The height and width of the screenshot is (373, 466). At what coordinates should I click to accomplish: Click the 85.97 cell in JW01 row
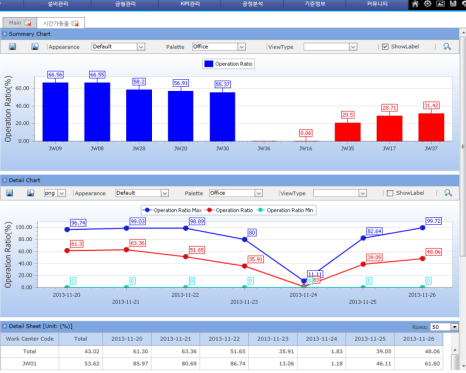coord(127,364)
